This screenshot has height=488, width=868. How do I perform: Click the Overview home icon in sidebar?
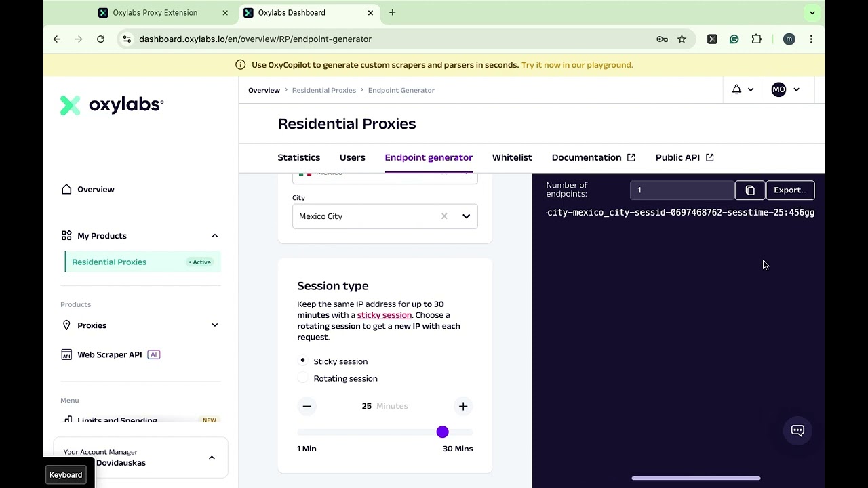pyautogui.click(x=66, y=189)
